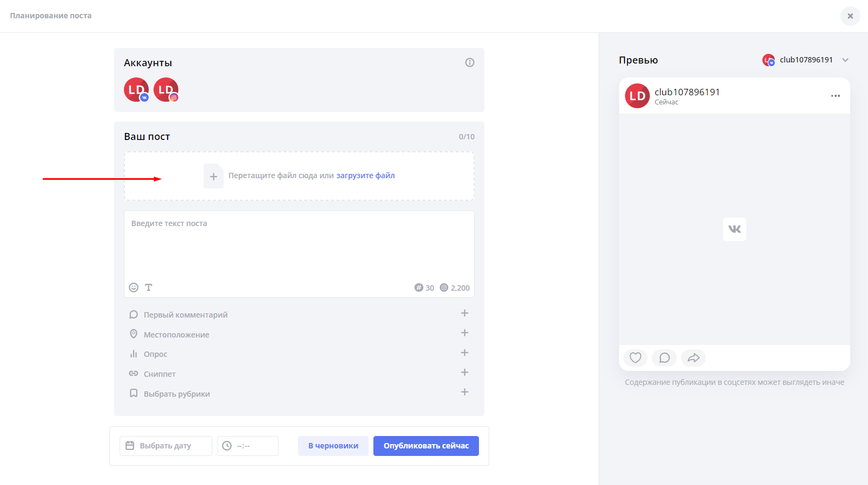The width and height of the screenshot is (868, 485).
Task: Click the 'Выбрать рубрики' label
Action: point(177,394)
